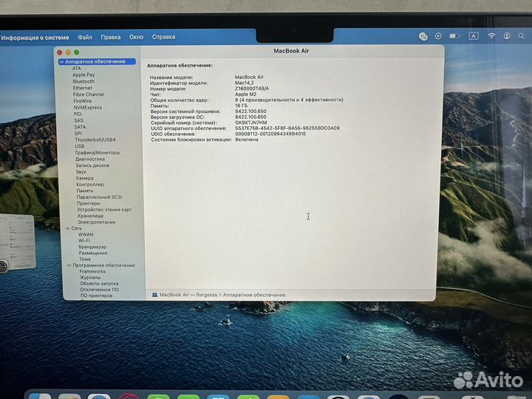
Task: Open the Файл menu
Action: click(x=85, y=38)
